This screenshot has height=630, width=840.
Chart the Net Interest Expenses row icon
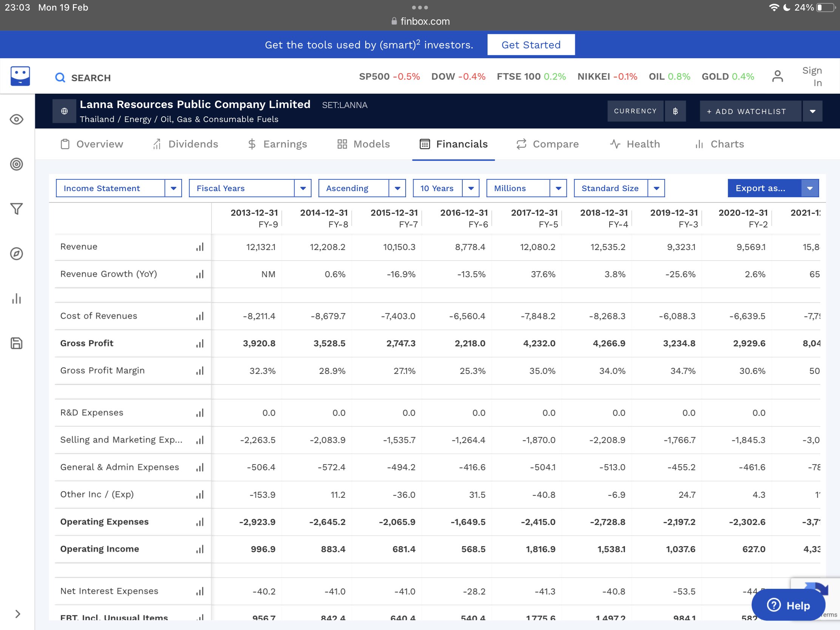coord(200,591)
